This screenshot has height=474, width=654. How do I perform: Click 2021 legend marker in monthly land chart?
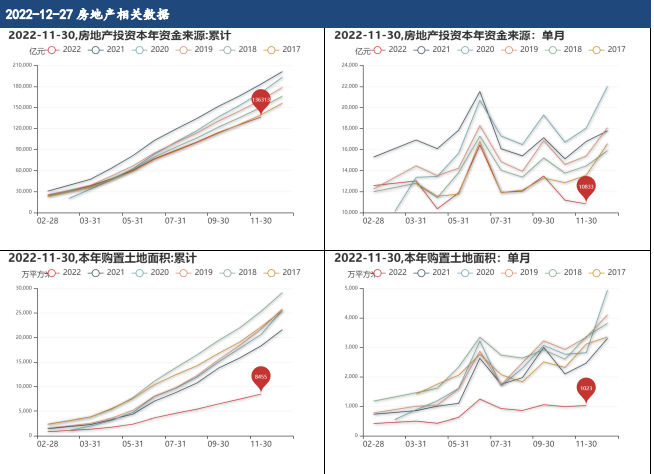tap(422, 272)
